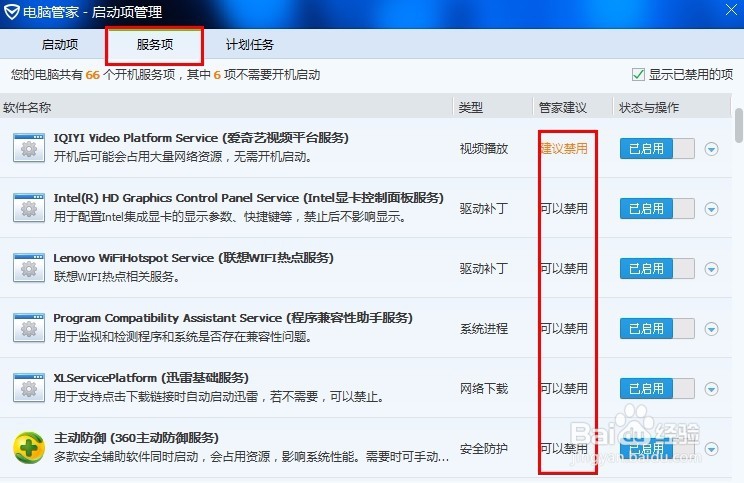This screenshot has width=744, height=483.
Task: Click the 状态与操作 column header
Action: point(649,107)
